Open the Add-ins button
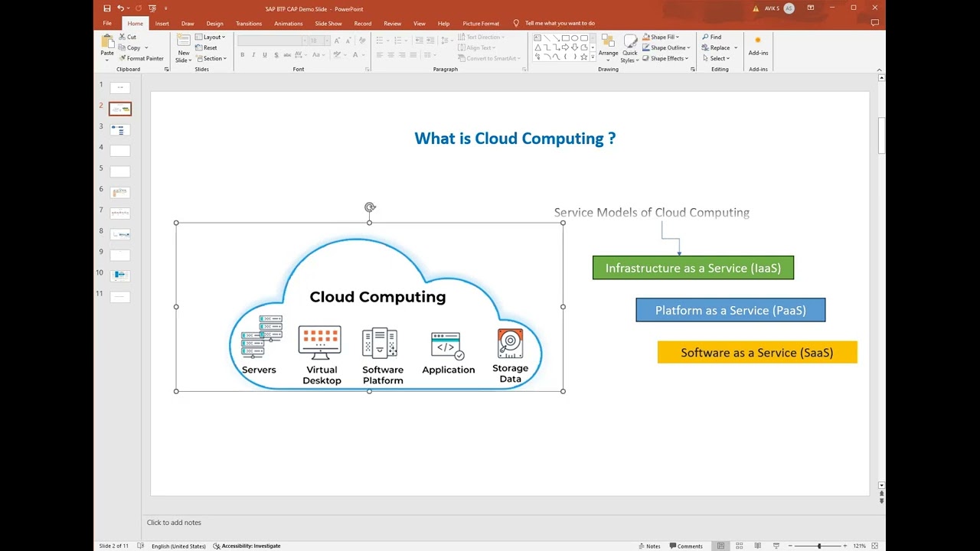The width and height of the screenshot is (980, 551). coord(758,46)
